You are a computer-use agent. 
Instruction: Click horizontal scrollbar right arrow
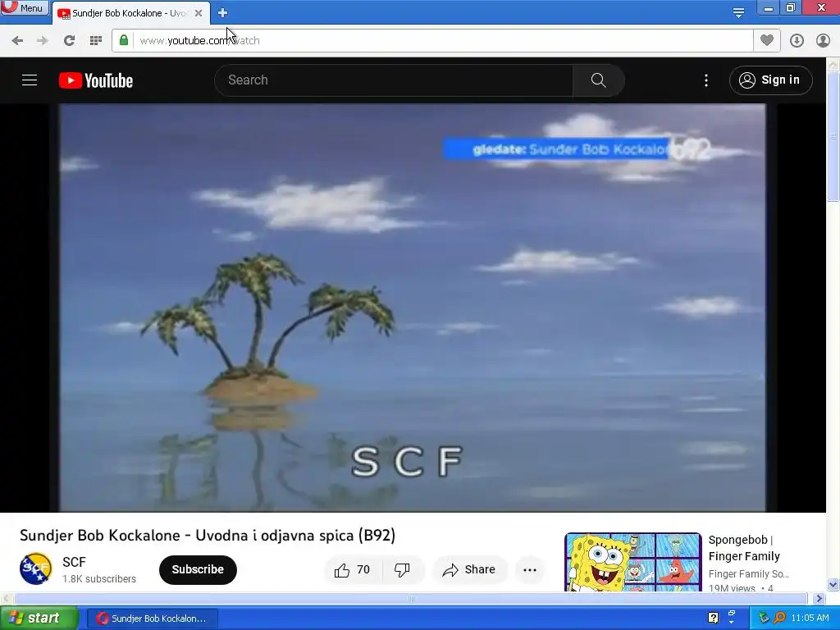click(819, 598)
